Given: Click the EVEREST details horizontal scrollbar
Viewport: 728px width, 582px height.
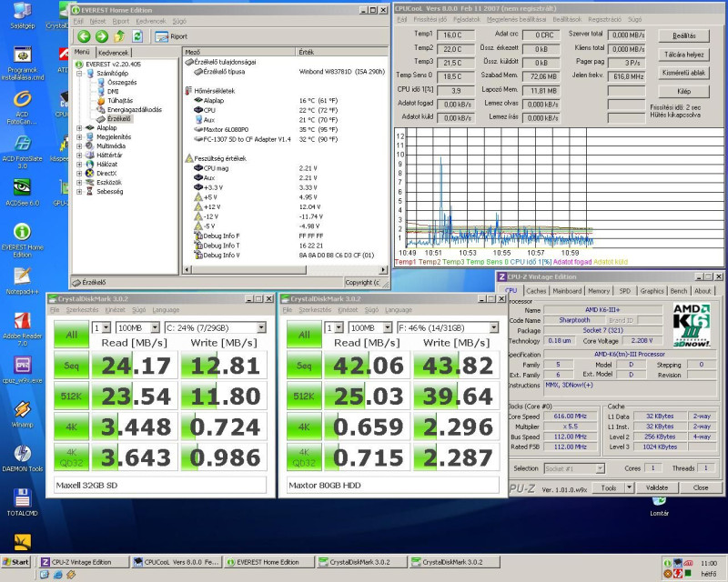Looking at the screenshot, I should [x=286, y=270].
